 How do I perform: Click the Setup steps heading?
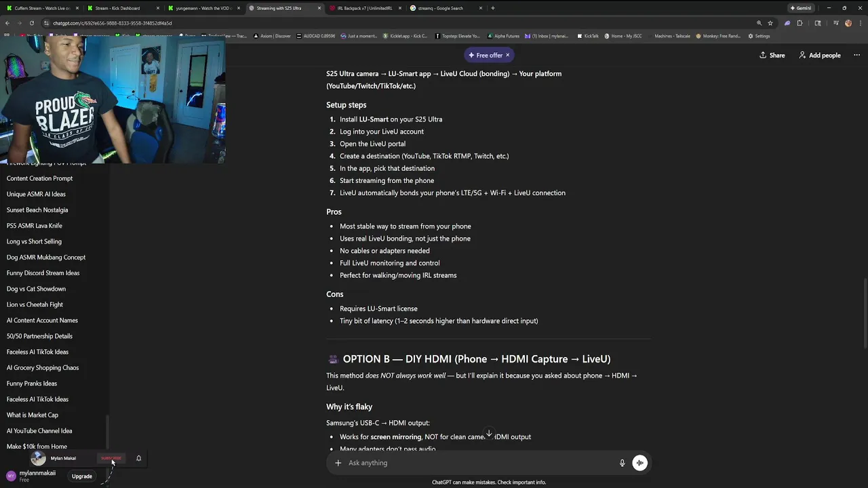pos(346,105)
